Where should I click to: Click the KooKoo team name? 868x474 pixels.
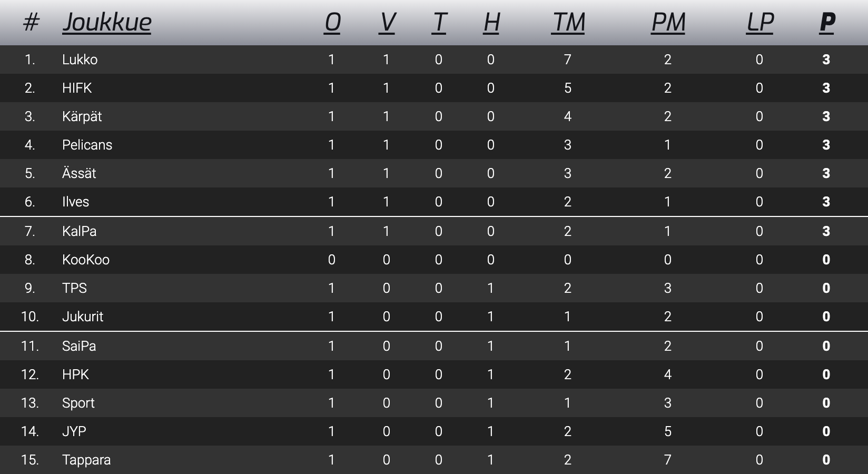click(x=86, y=260)
